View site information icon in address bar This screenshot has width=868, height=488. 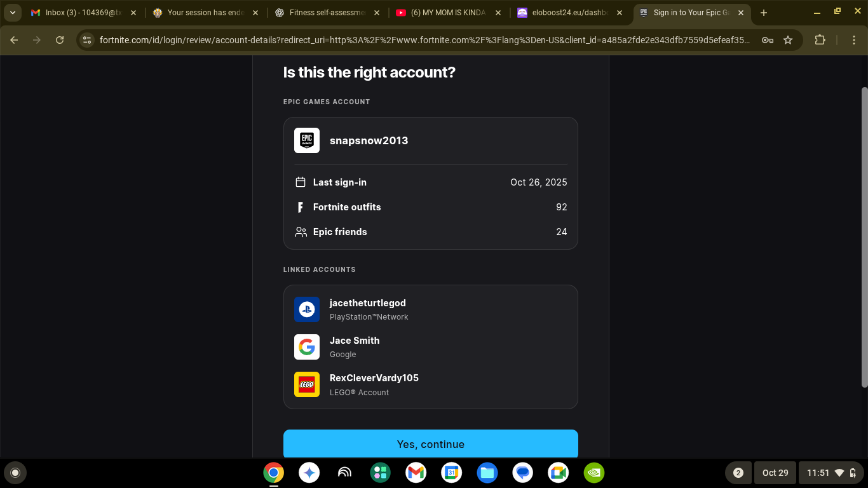click(x=87, y=40)
